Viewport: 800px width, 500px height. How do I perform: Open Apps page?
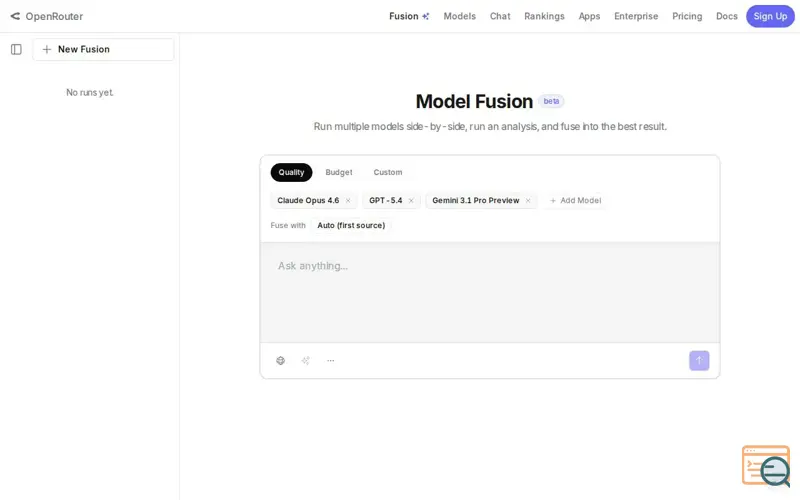click(589, 16)
